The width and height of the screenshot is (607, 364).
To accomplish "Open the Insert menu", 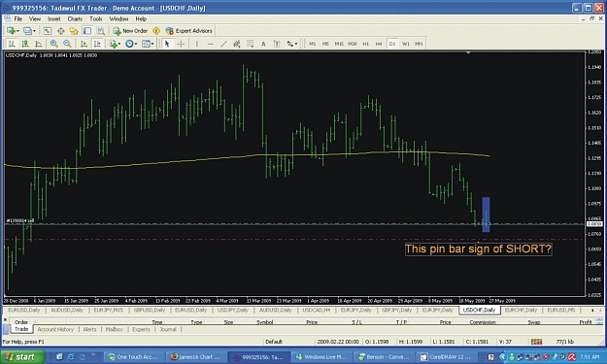I will (x=53, y=19).
